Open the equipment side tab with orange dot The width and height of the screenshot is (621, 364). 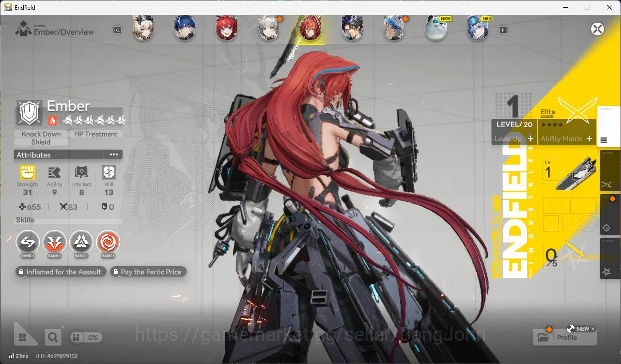coord(610,214)
